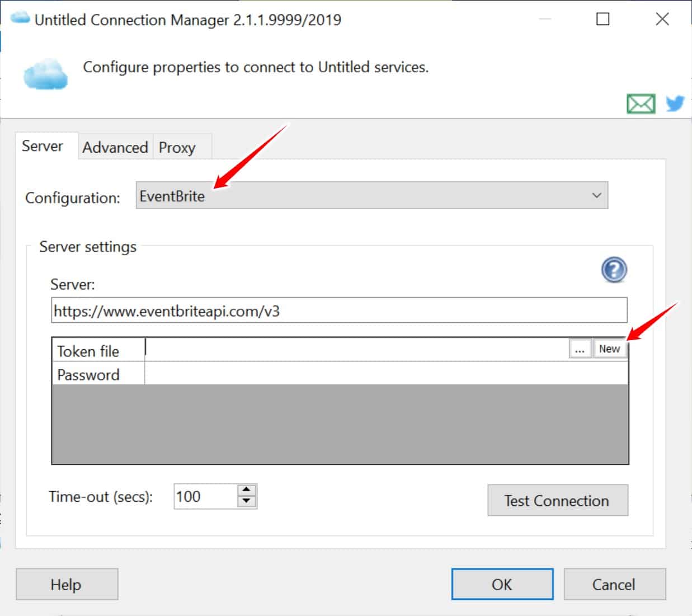Click the blue question mark help icon
Screen dimensions: 692x616
click(x=614, y=270)
